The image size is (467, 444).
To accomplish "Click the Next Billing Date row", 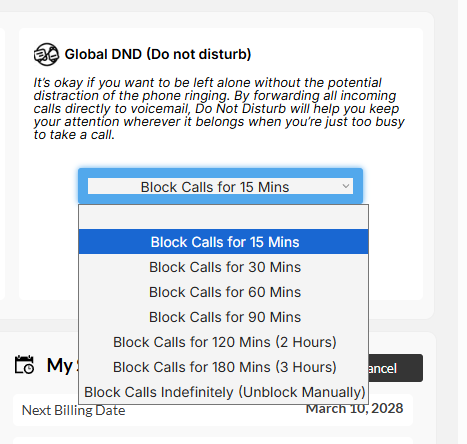I will (x=213, y=410).
